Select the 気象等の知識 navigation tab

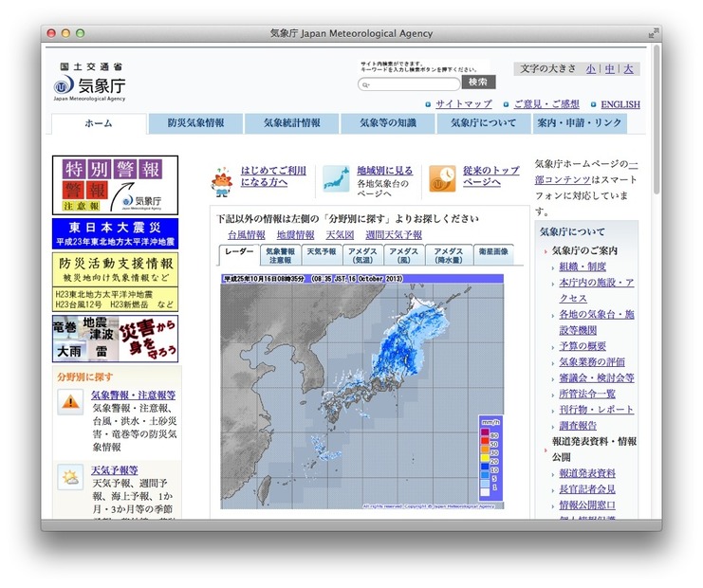[x=388, y=123]
